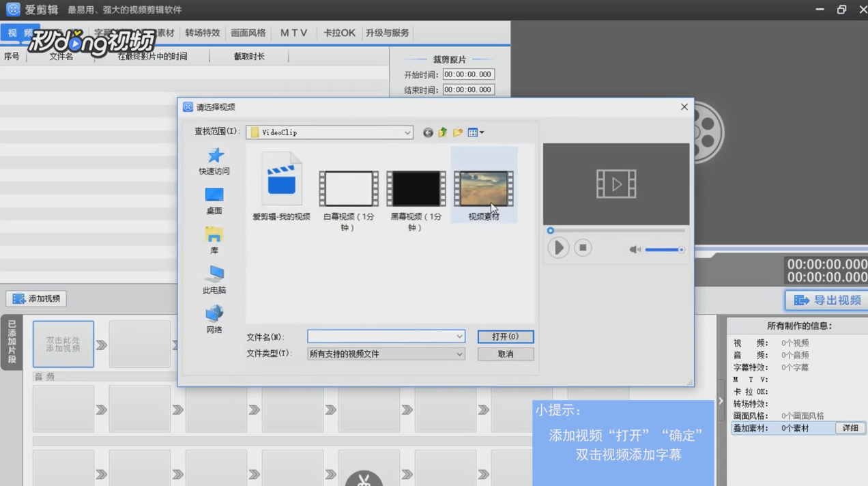Click the preview progress slider
This screenshot has width=868, height=486.
[x=617, y=231]
